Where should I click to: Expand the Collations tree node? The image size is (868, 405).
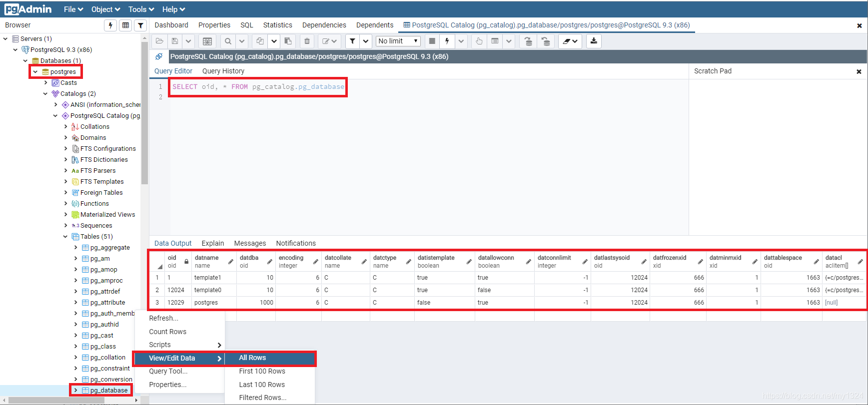point(65,126)
